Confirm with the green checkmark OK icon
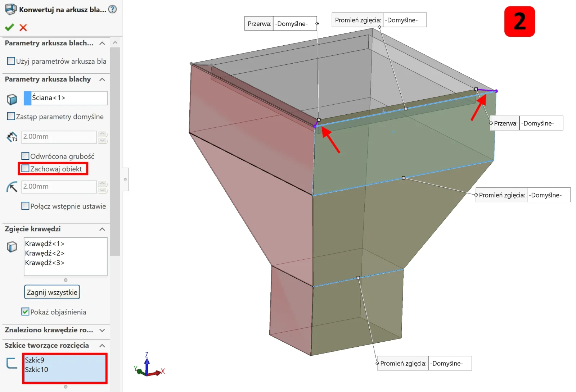576x392 pixels. point(10,27)
